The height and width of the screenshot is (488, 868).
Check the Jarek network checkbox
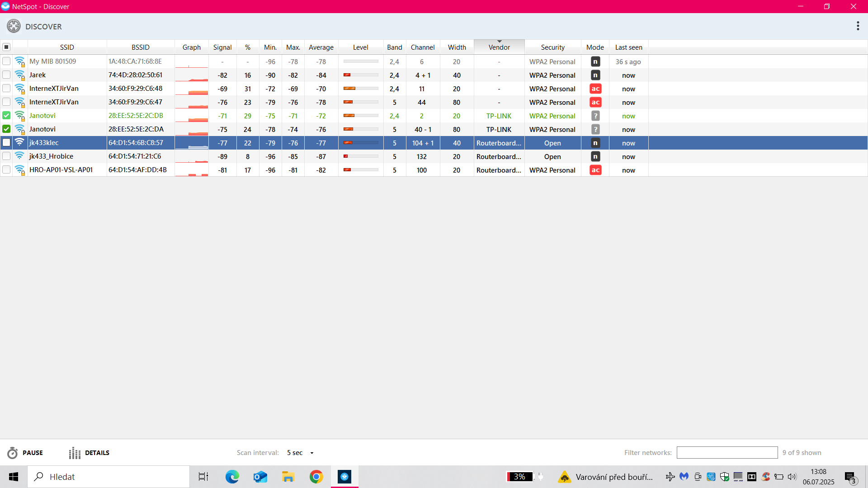(x=6, y=75)
